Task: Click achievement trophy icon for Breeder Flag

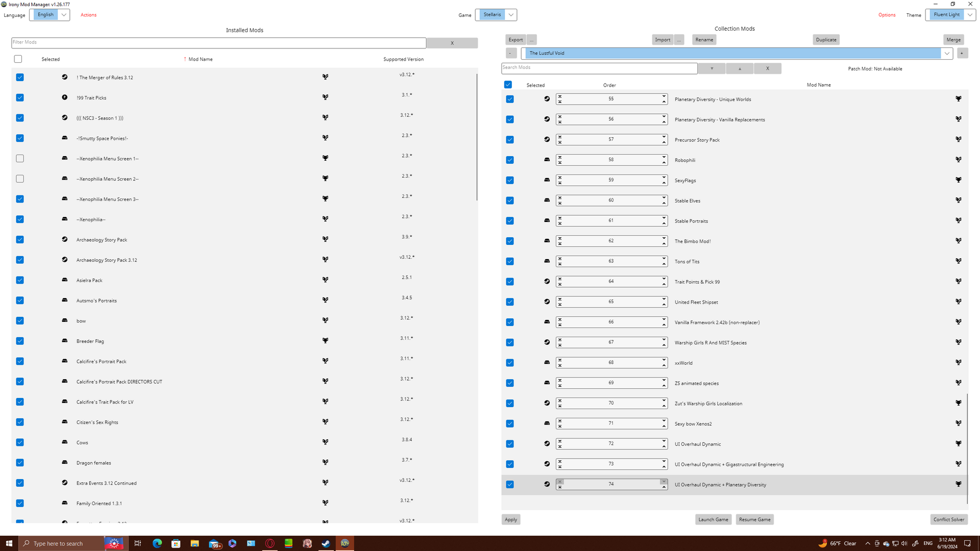Action: (325, 341)
